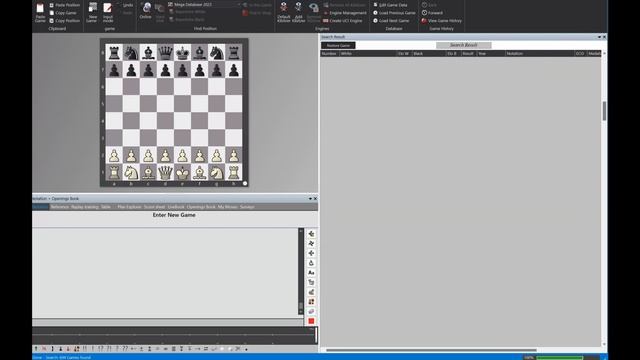
Task: Click Edit Game Data
Action: [x=390, y=5]
